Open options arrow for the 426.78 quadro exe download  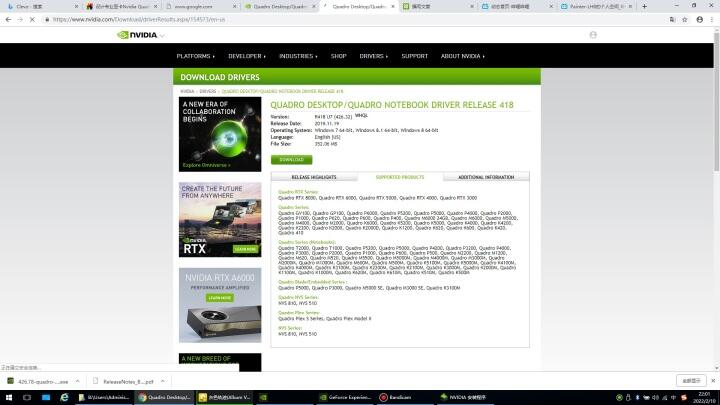click(x=78, y=381)
